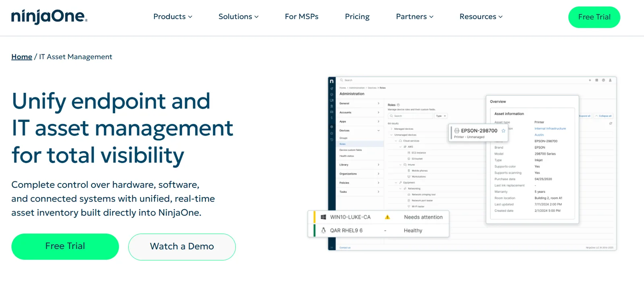The image size is (644, 282).
Task: Click the dollar sign icon in the dark app sidebar
Action: (x=332, y=118)
